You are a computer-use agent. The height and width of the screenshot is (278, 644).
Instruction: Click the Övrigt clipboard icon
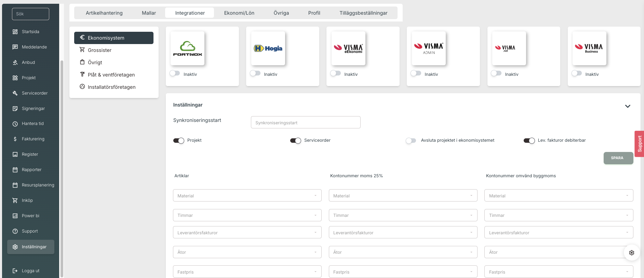point(82,62)
